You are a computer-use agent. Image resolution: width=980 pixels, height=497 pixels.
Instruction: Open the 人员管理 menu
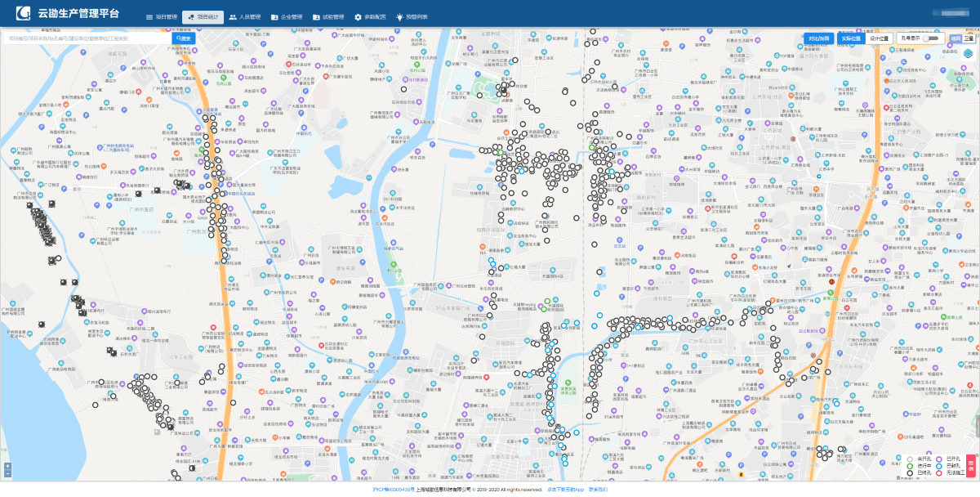245,16
